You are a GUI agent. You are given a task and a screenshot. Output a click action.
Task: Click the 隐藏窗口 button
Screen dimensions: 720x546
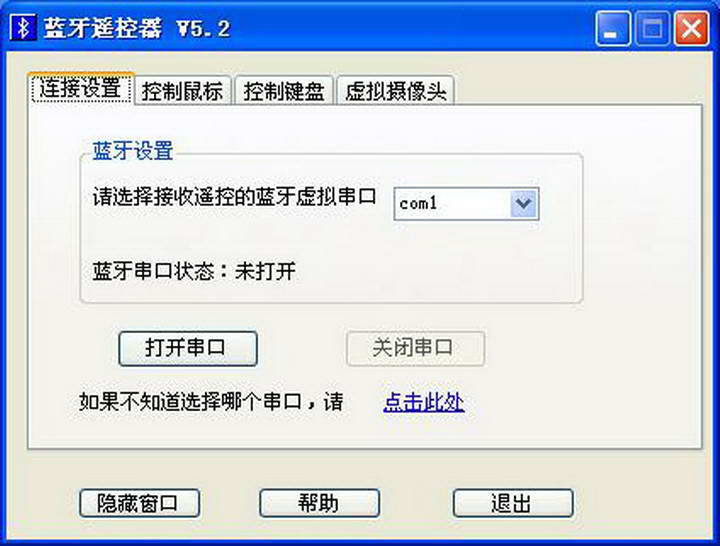[140, 503]
